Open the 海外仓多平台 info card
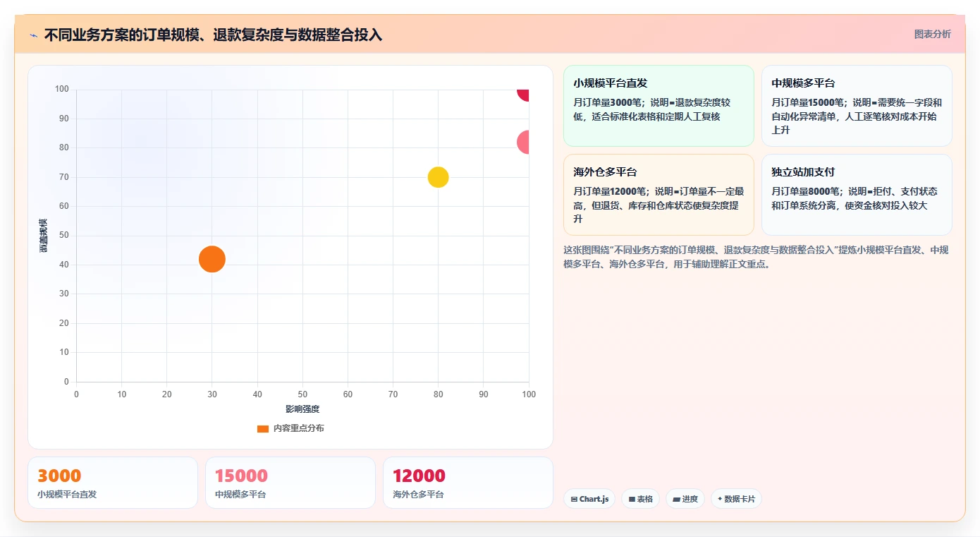 [659, 195]
